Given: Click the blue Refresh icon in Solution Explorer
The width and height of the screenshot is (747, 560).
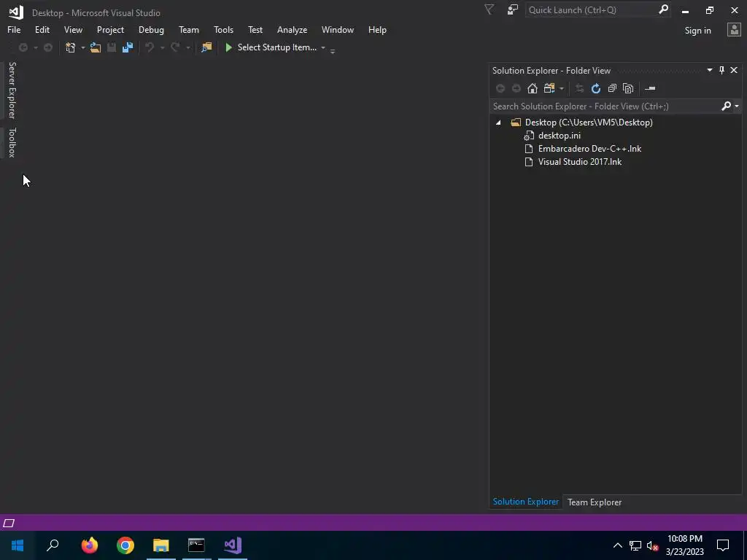Looking at the screenshot, I should click(x=595, y=88).
